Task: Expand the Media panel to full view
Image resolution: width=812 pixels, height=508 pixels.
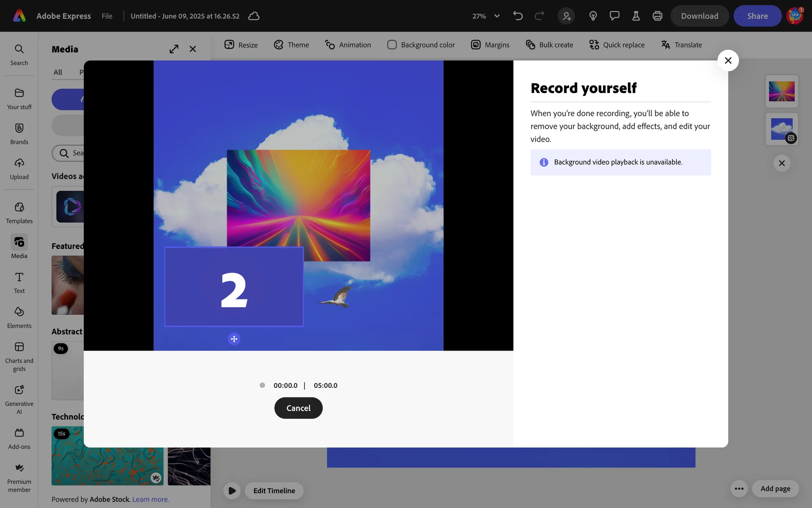Action: 174,49
